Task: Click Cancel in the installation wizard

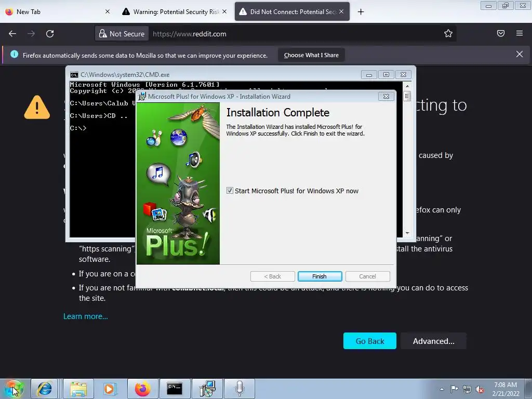Action: [367, 276]
